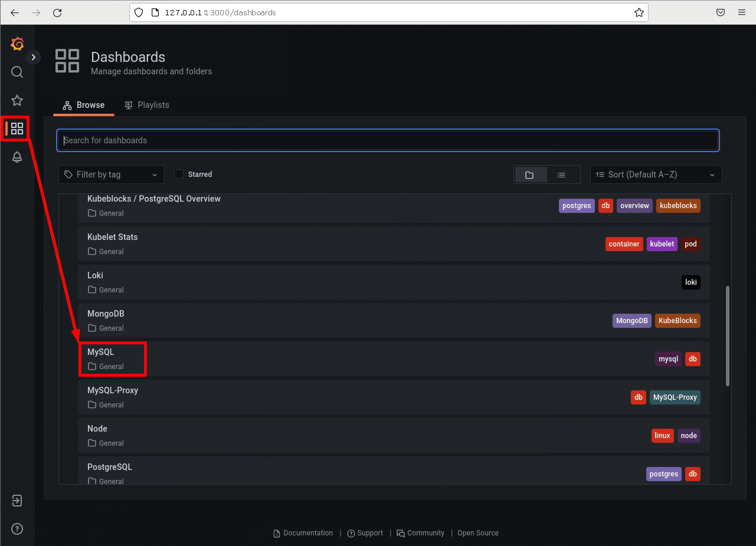Open starred dashboards from the sidebar star

[x=17, y=100]
